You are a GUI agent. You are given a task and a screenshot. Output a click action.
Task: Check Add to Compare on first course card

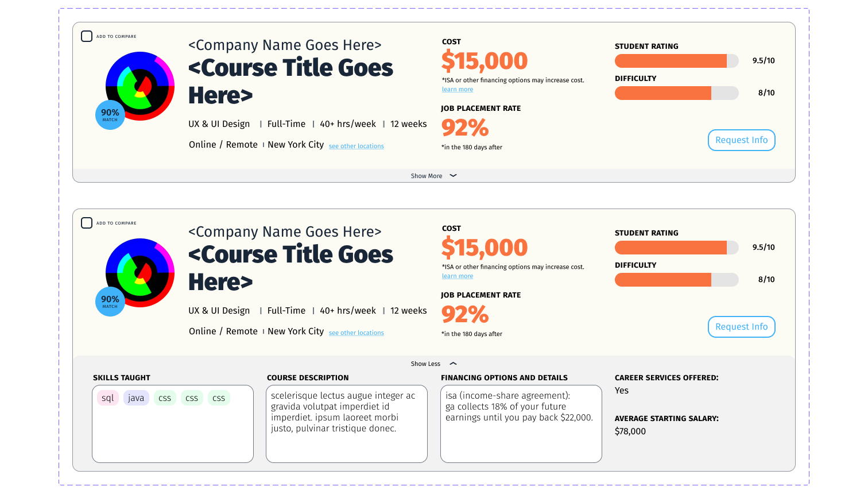(x=87, y=36)
